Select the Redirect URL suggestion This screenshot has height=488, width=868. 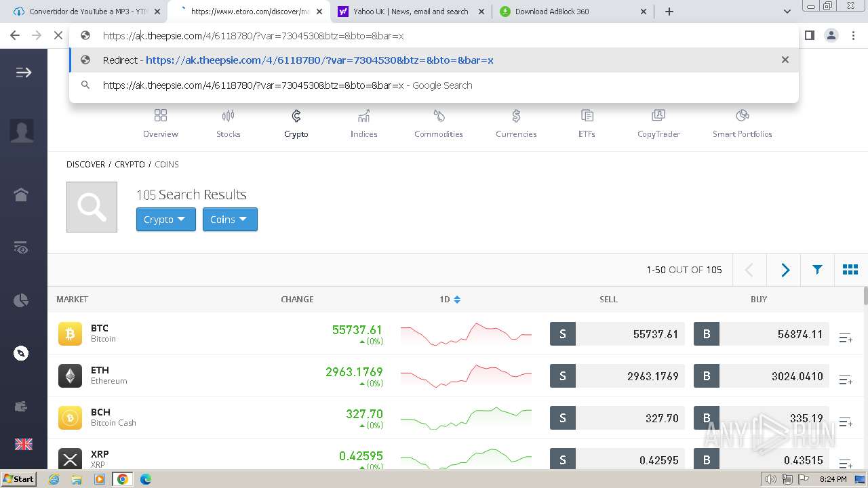(x=434, y=60)
